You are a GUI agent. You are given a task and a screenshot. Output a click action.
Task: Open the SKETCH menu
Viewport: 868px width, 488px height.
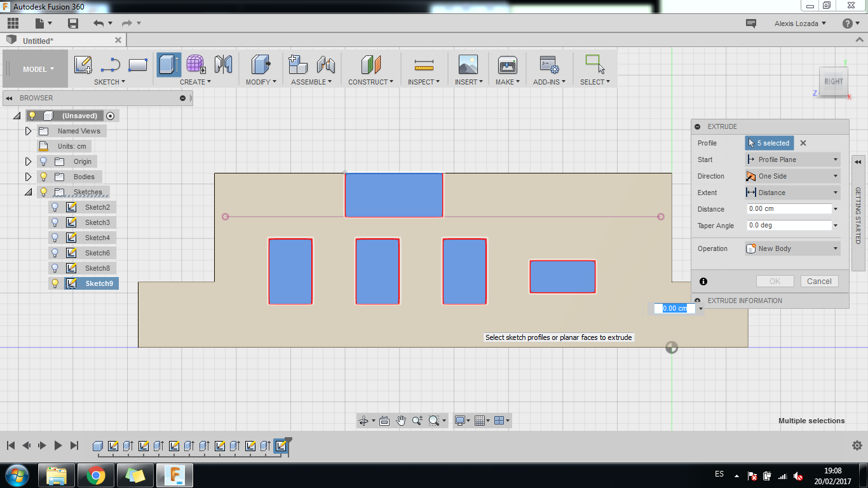pyautogui.click(x=109, y=82)
